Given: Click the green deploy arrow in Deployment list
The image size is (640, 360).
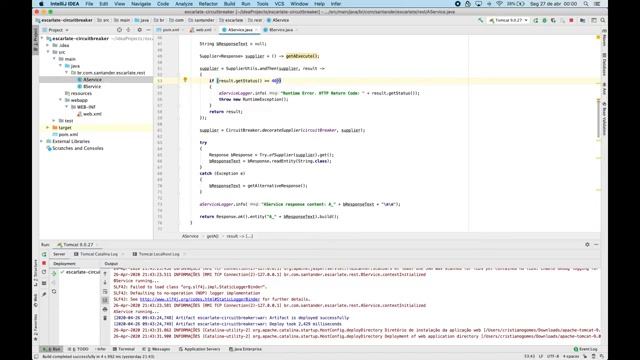Looking at the screenshot, I should pyautogui.click(x=54, y=273).
